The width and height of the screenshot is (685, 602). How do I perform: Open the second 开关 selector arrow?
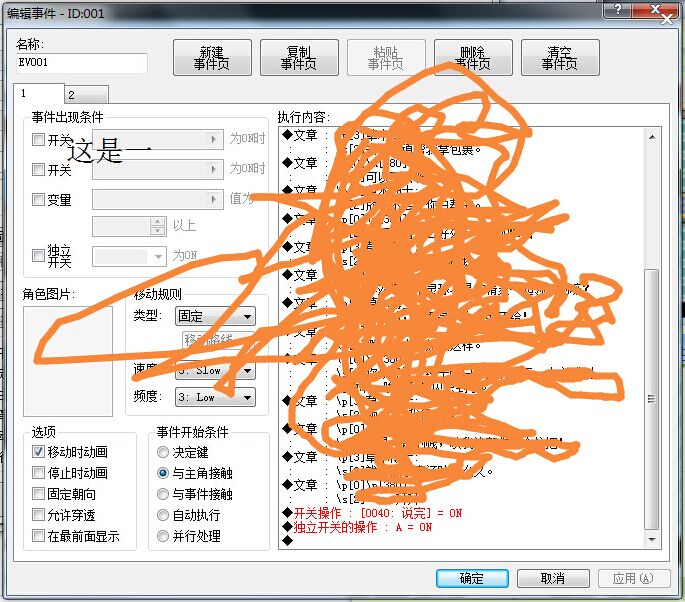214,170
